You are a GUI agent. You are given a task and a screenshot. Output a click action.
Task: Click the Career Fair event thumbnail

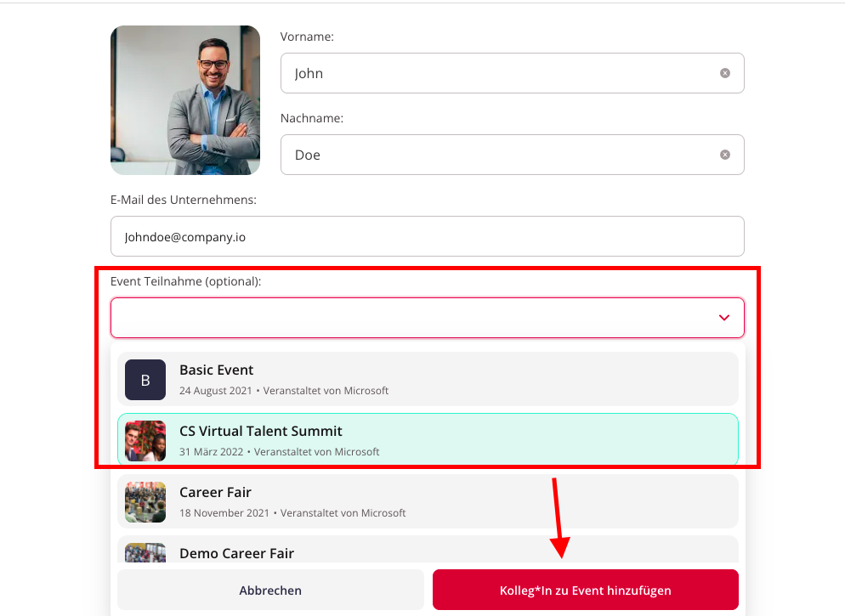[145, 502]
